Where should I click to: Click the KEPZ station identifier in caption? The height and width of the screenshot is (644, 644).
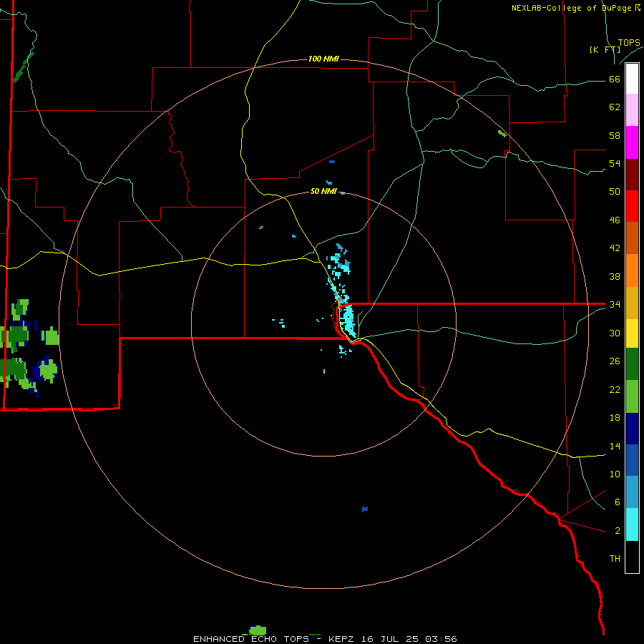click(341, 639)
